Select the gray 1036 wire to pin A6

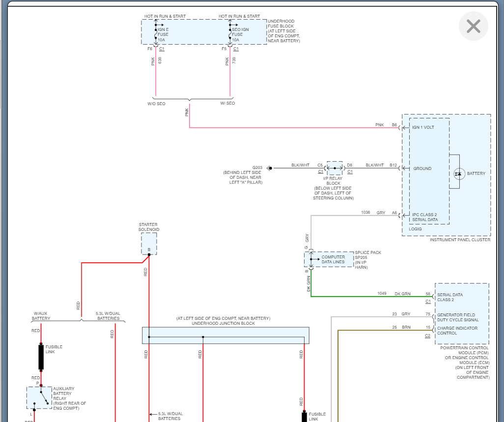[354, 215]
